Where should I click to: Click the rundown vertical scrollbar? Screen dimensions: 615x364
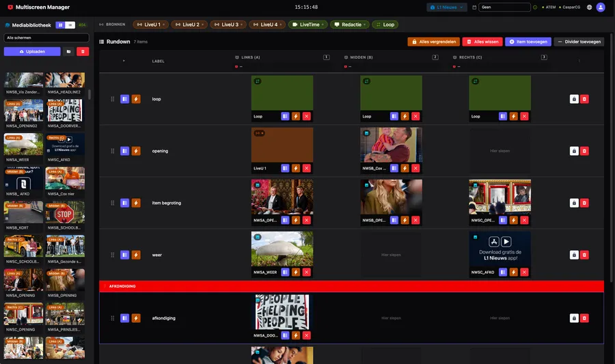pos(611,156)
